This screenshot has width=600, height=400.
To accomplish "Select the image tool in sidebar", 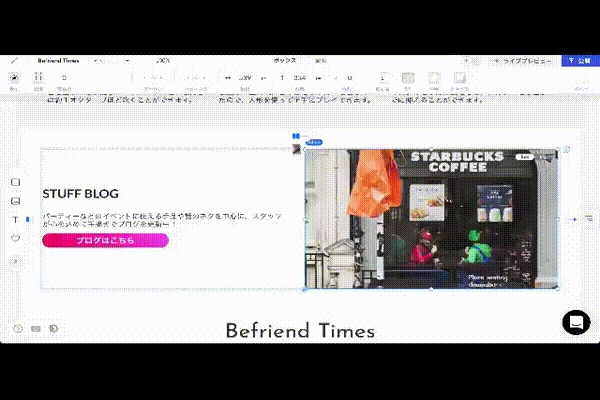I will (x=15, y=201).
